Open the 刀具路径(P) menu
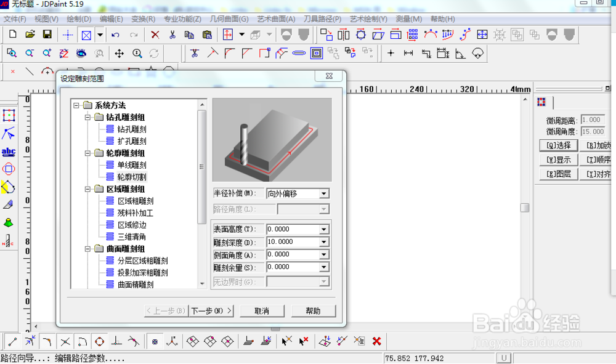This screenshot has height=364, width=616. [x=322, y=19]
